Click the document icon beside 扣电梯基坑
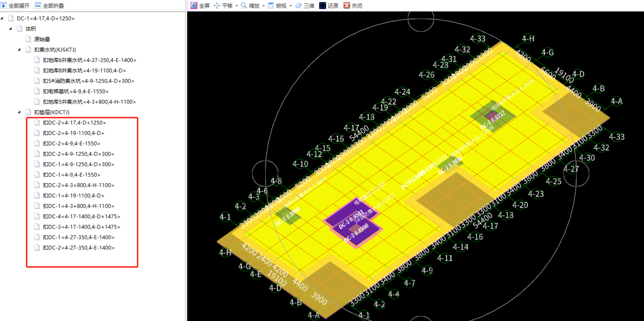The width and height of the screenshot is (644, 321). 37,91
